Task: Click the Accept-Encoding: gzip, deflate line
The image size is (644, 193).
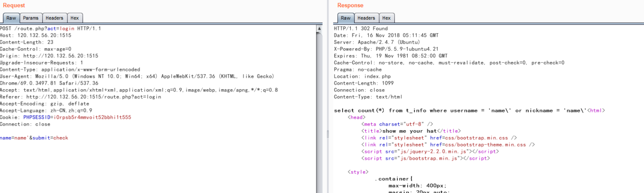Action: [x=44, y=104]
